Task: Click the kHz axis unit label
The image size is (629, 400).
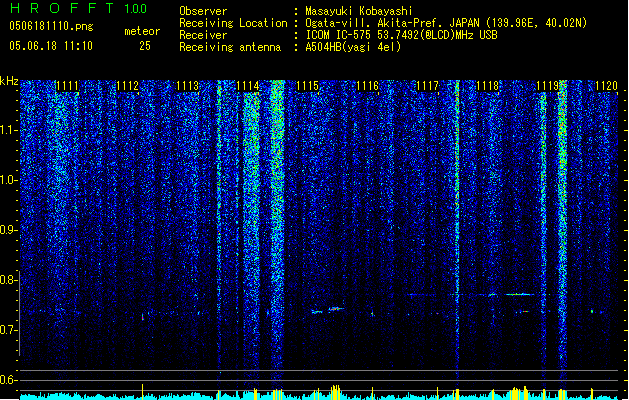Action: click(x=9, y=81)
